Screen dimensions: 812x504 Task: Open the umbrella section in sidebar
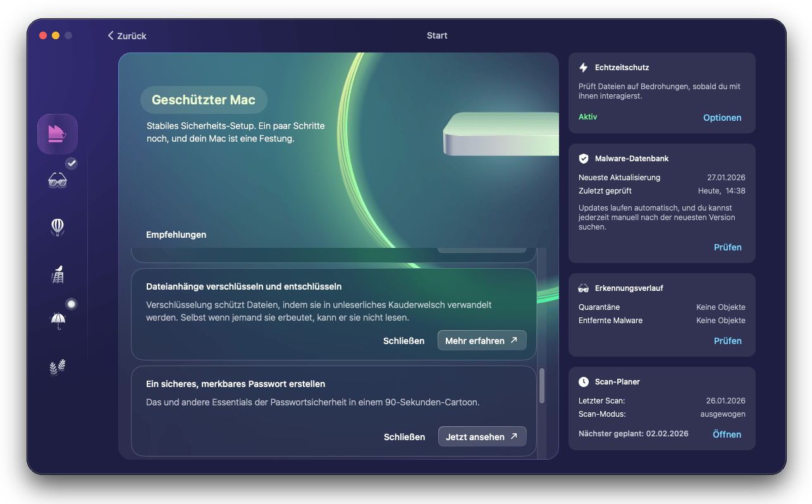tap(58, 321)
